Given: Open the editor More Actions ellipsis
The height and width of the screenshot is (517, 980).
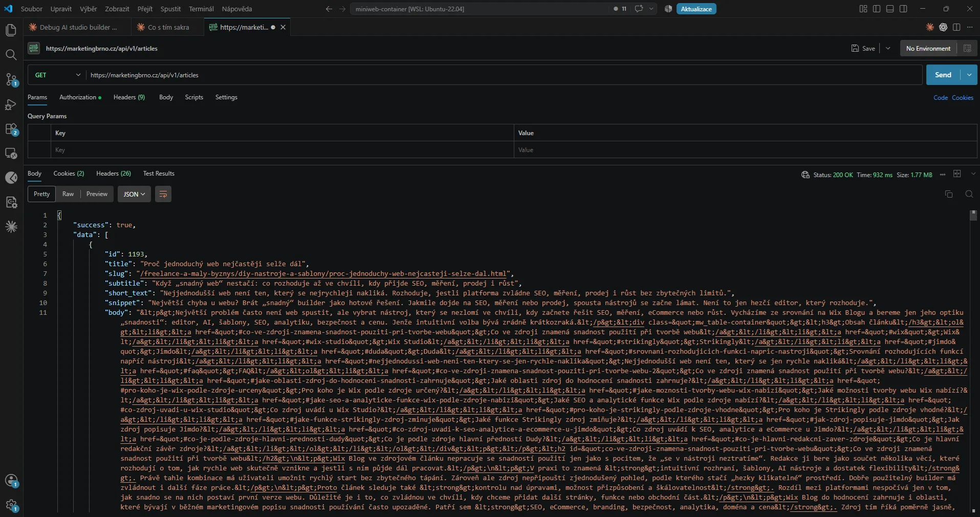Looking at the screenshot, I should click(x=970, y=27).
